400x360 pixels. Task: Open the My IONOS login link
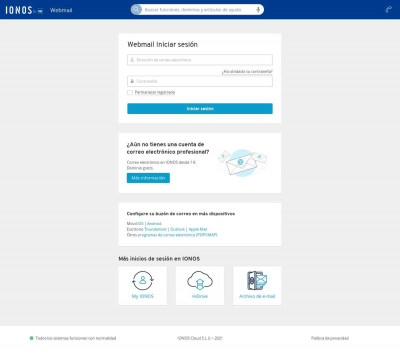click(143, 296)
